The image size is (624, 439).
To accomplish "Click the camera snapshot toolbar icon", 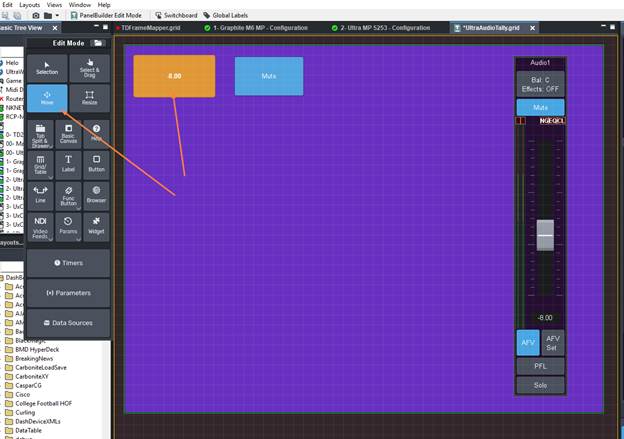I will coord(36,16).
